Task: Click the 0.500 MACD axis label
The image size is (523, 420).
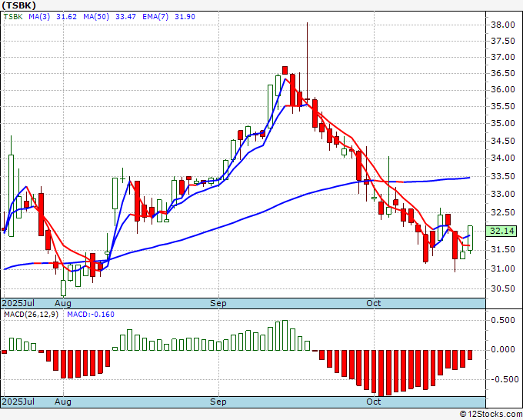Action: click(503, 320)
